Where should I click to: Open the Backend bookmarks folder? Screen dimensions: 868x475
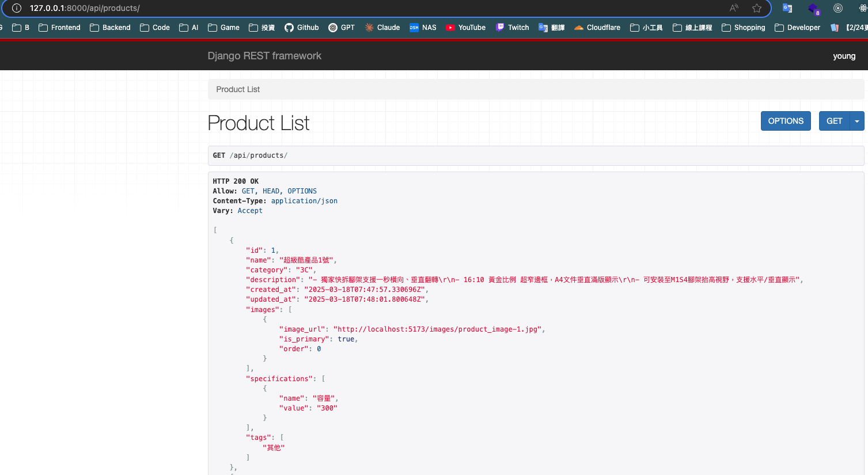tap(109, 27)
